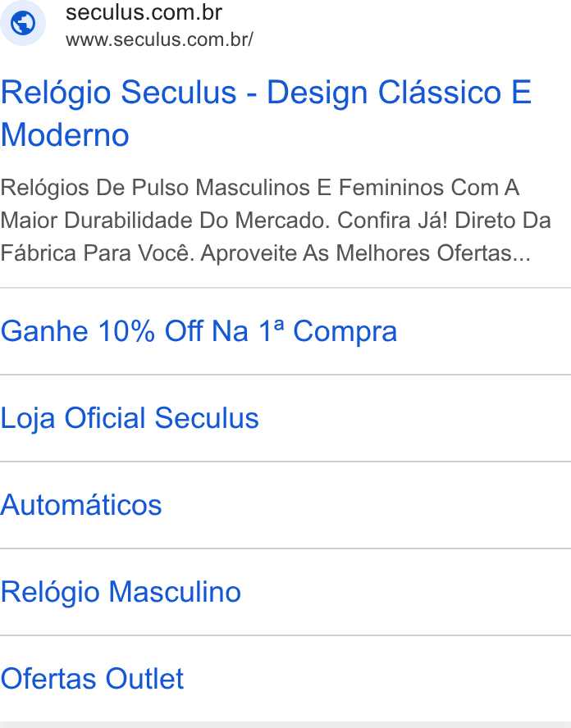The image size is (571, 728).
Task: Click the Relógios De Pulso description snippet
Action: (276, 221)
